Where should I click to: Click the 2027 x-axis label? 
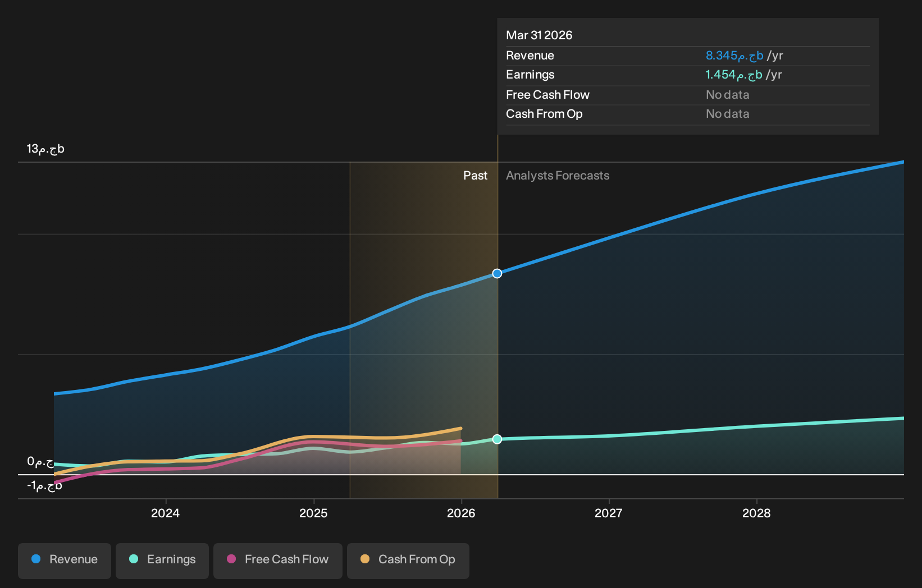[x=609, y=513]
